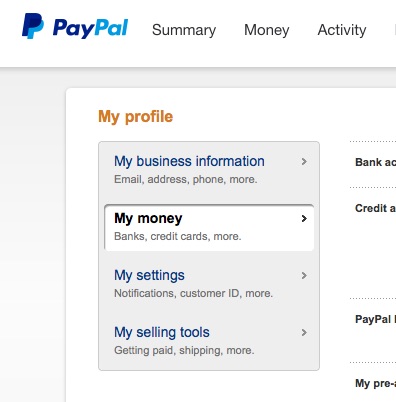Open My settings link
Screen dimensions: 396x402
149,275
